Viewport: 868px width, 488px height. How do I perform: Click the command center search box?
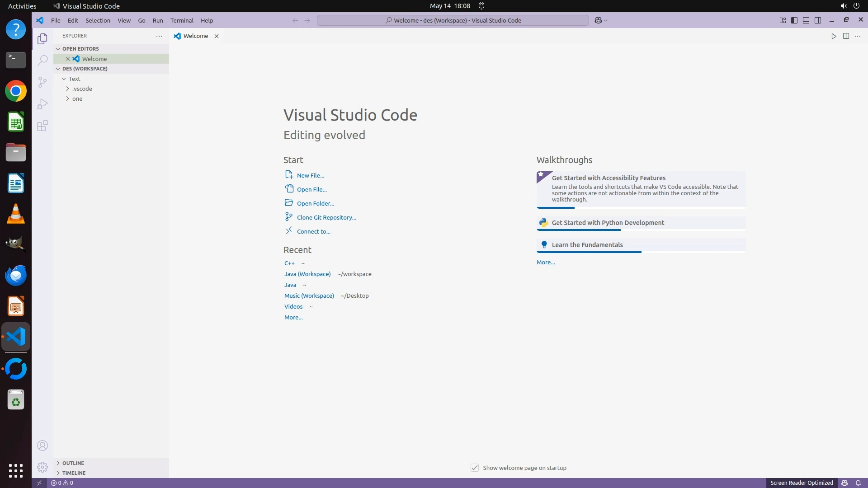coord(453,20)
